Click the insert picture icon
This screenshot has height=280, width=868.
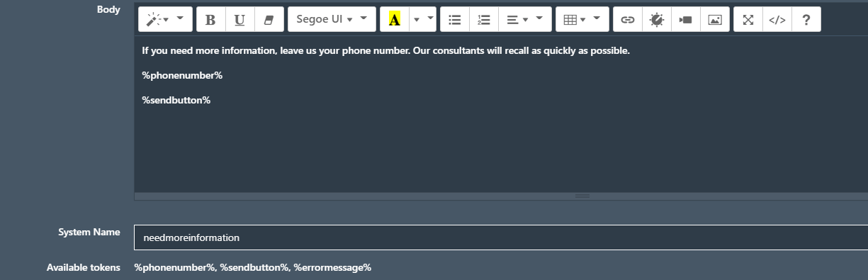coord(715,20)
